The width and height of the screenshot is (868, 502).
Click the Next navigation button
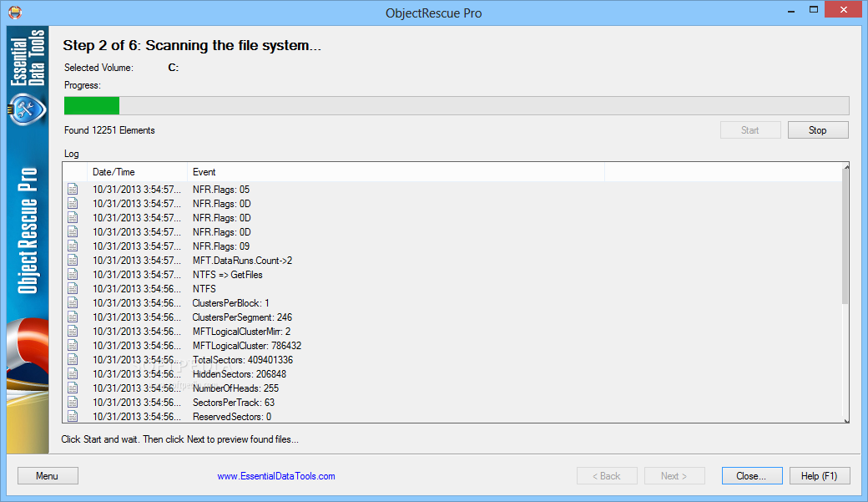pyautogui.click(x=674, y=476)
